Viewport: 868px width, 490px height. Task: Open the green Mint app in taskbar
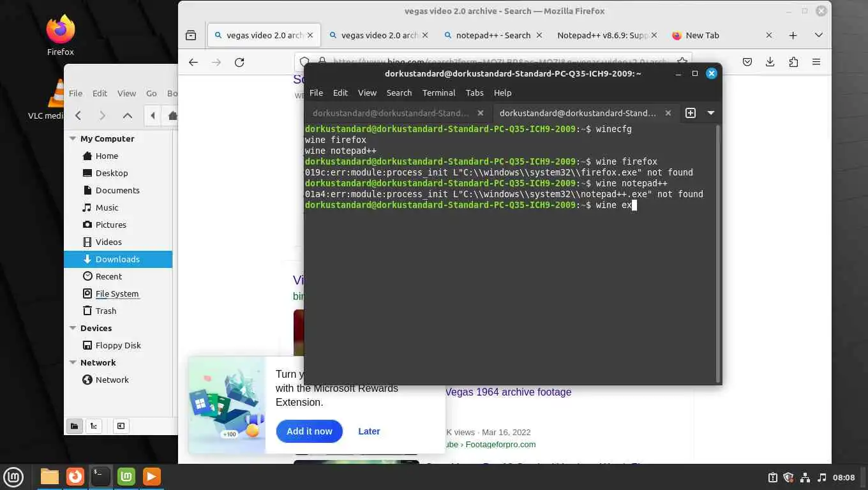tap(126, 477)
